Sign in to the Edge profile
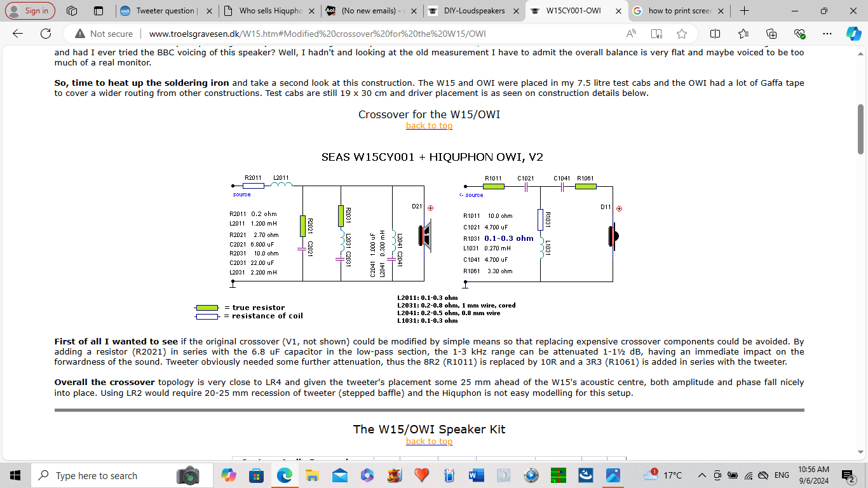This screenshot has height=488, width=868. click(x=30, y=11)
